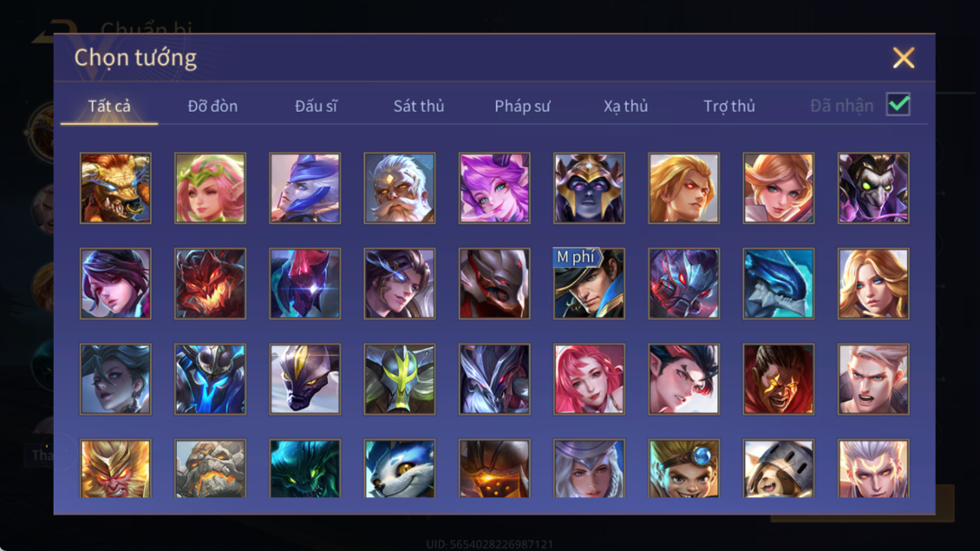Toggle the 'Đã nhận' checkbox
Screen dimensions: 980x551
coord(898,104)
